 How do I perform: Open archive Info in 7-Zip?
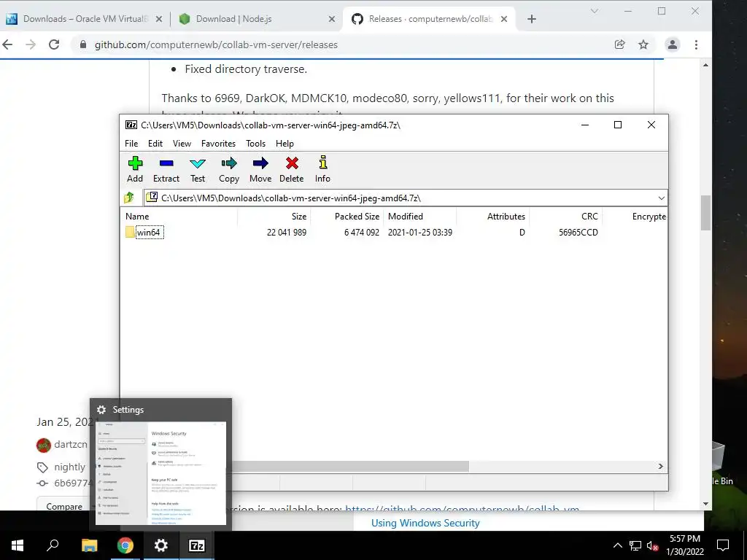(322, 169)
